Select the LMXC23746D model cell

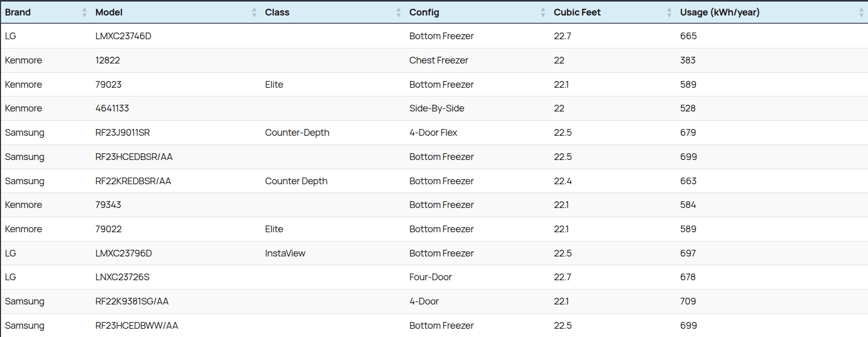[123, 36]
